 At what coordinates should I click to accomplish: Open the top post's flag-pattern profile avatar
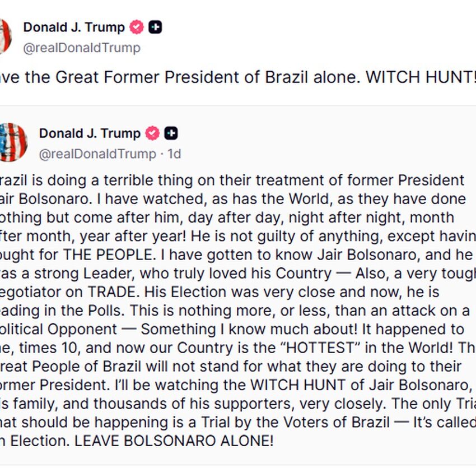[6, 36]
